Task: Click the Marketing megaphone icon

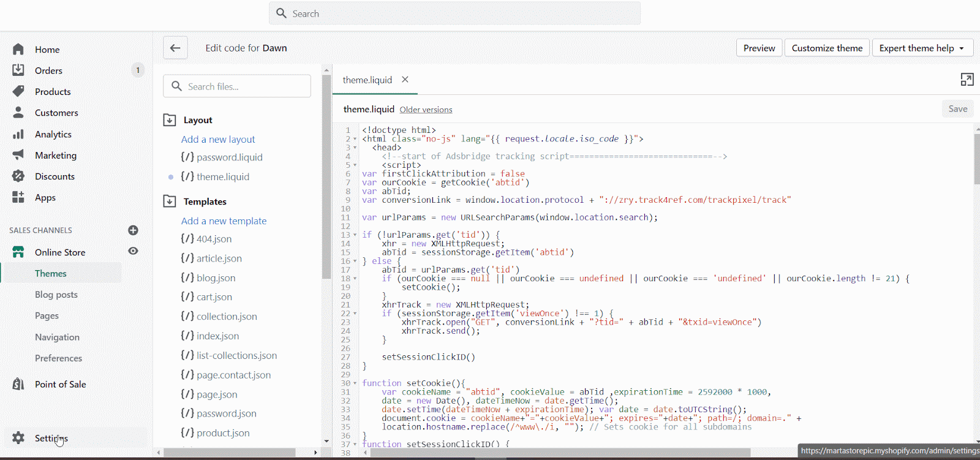Action: click(x=18, y=155)
